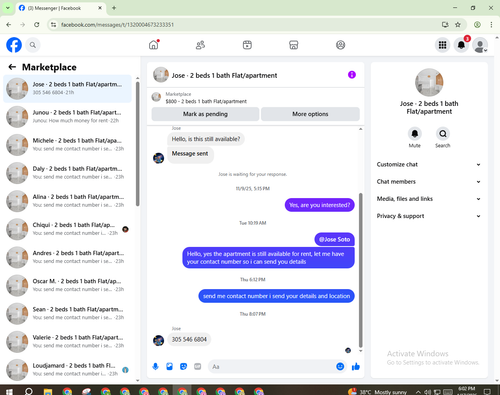This screenshot has height=395, width=500.
Task: Click the large listing thumbnail in info panel
Action: tap(429, 82)
